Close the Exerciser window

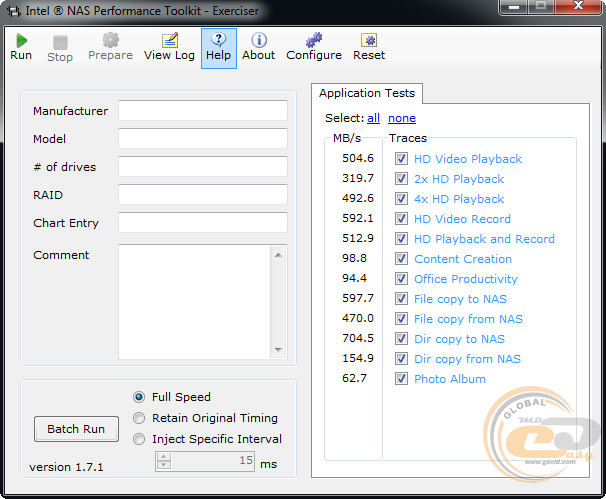click(578, 7)
